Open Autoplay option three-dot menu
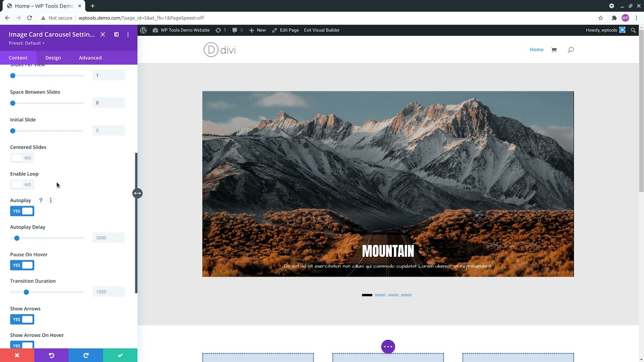This screenshot has height=362, width=644. coord(50,200)
